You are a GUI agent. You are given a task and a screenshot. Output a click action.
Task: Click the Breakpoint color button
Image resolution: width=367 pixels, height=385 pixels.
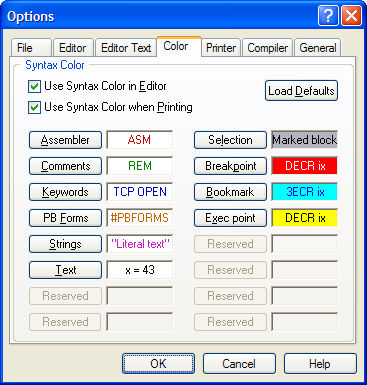(230, 166)
